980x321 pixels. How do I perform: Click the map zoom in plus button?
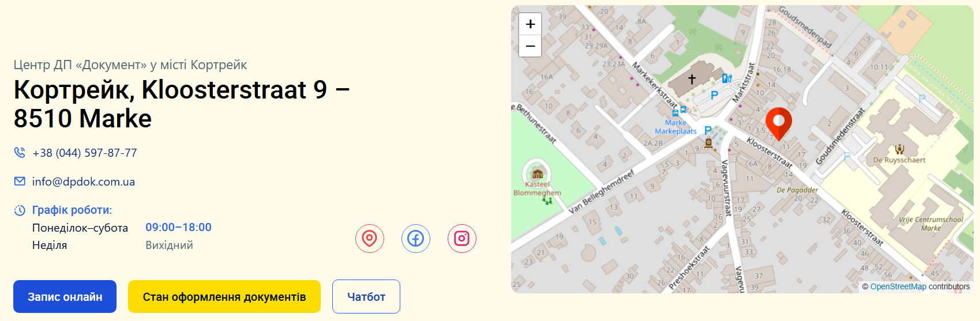pos(530,24)
